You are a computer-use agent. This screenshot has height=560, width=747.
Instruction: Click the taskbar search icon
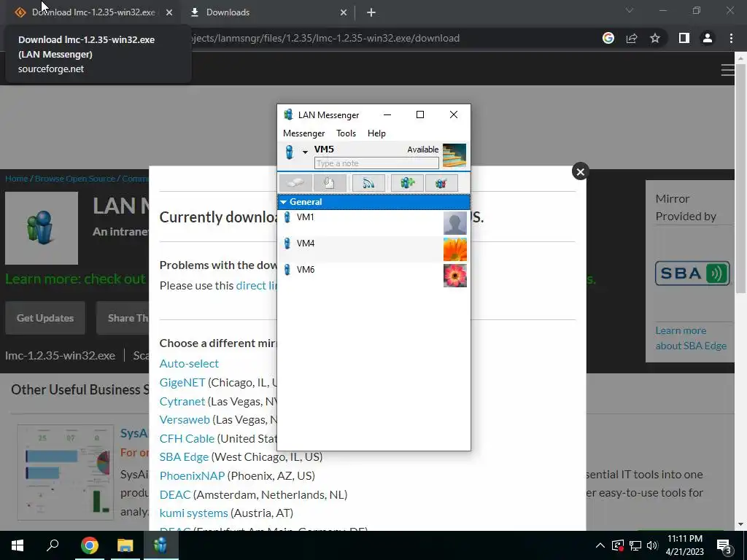(x=53, y=545)
